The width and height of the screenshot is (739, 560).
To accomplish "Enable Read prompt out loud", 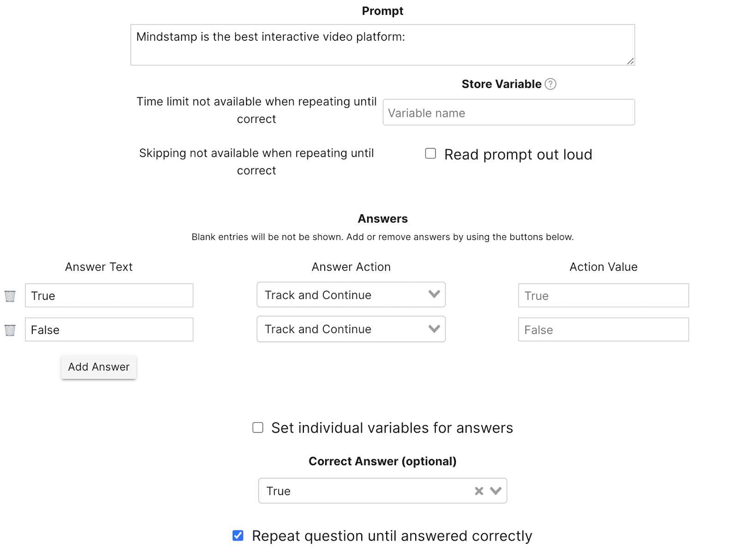I will tap(430, 153).
